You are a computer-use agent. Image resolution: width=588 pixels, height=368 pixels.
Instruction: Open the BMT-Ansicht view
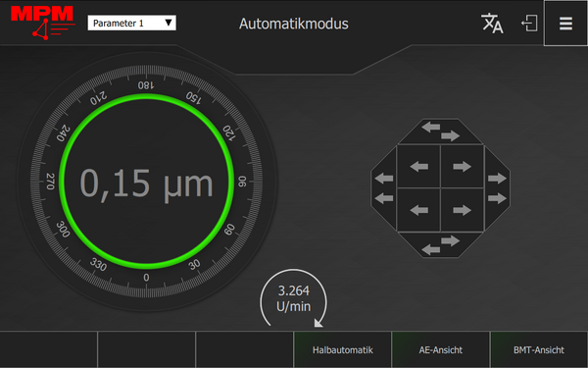pyautogui.click(x=539, y=350)
